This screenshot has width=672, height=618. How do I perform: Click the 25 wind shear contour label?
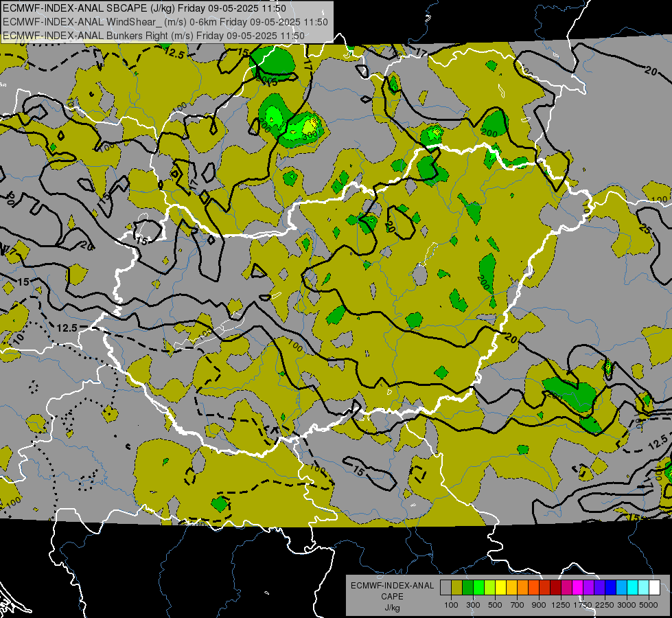645,229
